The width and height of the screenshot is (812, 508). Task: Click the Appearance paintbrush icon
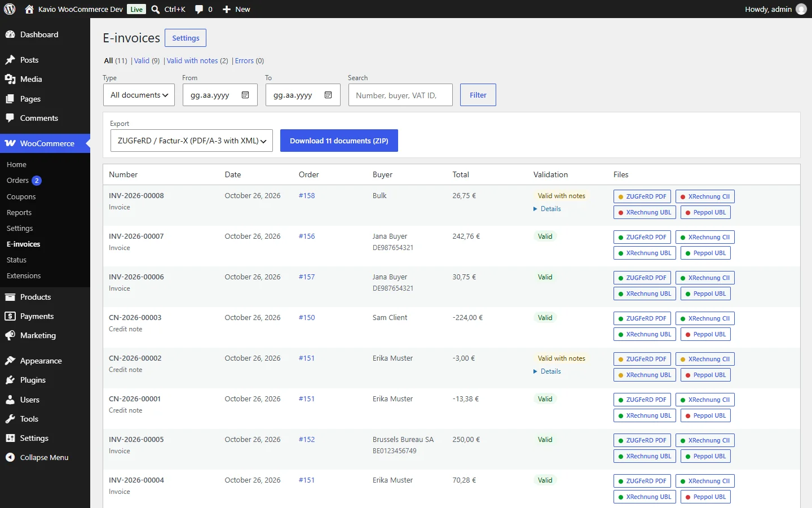[x=10, y=361]
